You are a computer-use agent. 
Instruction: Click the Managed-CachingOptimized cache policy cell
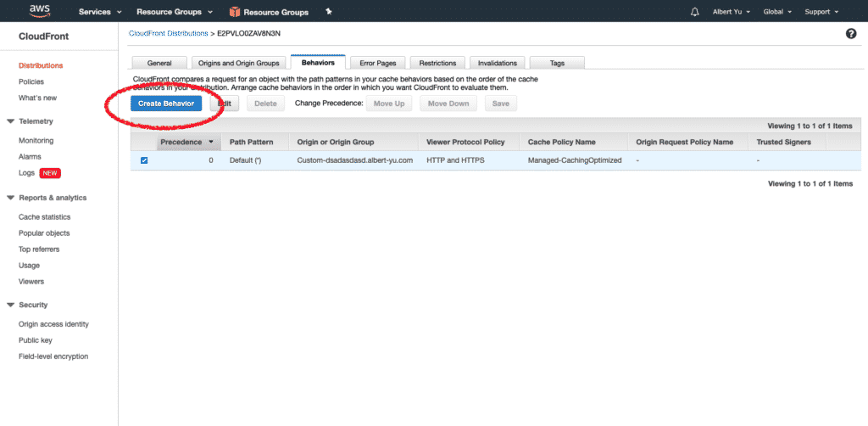(575, 160)
